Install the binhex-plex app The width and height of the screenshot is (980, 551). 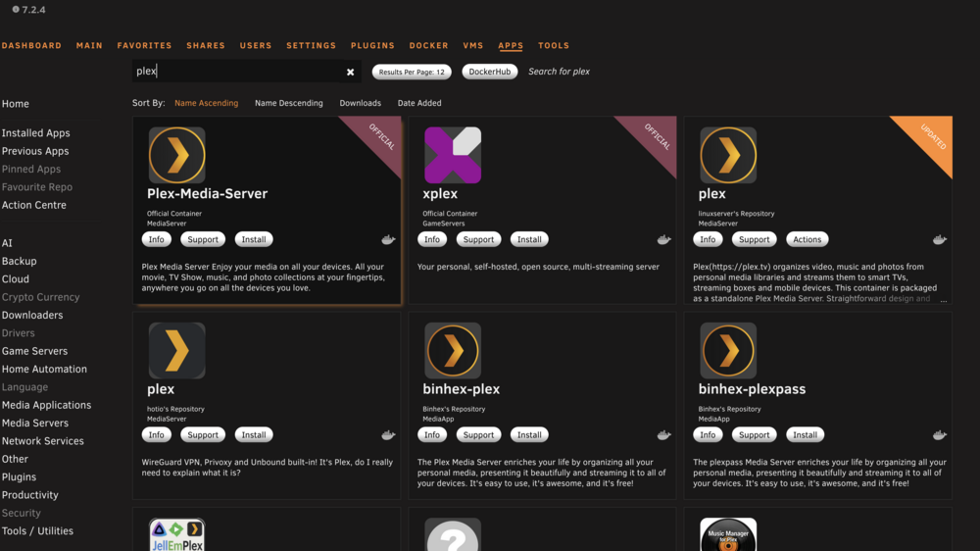[529, 434]
